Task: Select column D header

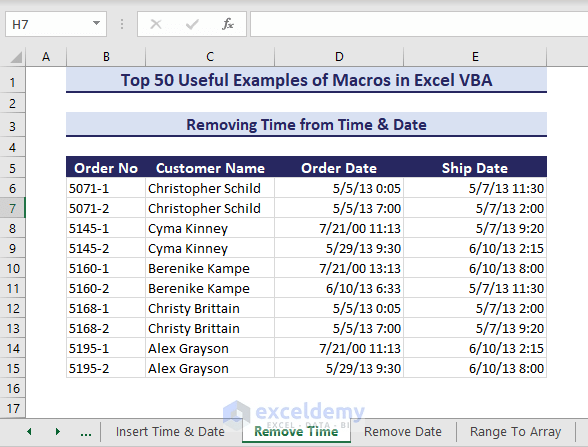Action: pyautogui.click(x=339, y=57)
